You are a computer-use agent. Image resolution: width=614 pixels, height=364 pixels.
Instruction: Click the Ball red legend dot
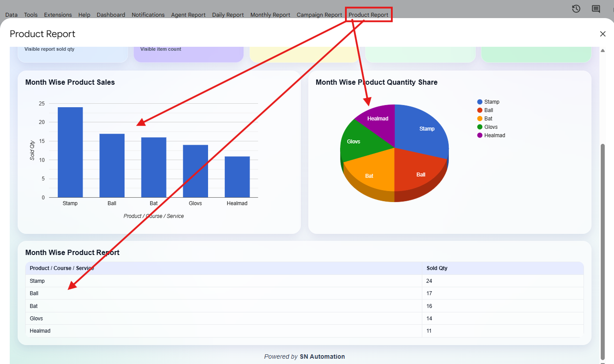click(x=480, y=110)
